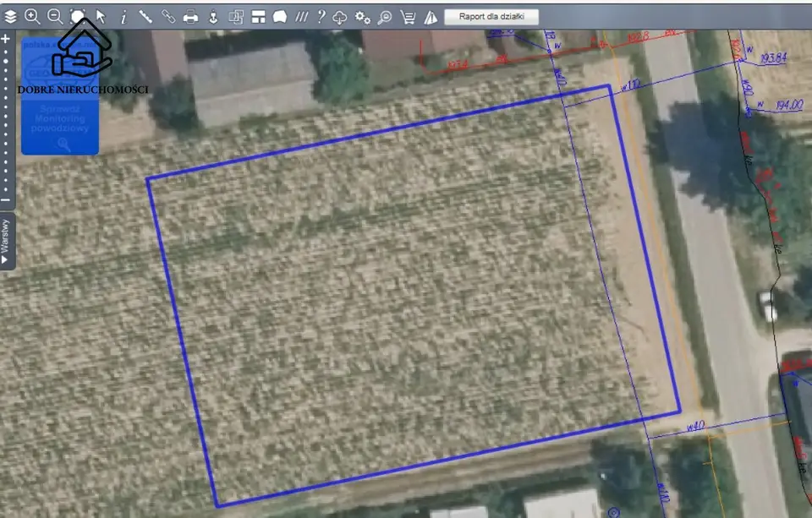The width and height of the screenshot is (812, 518).
Task: Zoom out with the minus on zoom bar
Action: point(6,200)
